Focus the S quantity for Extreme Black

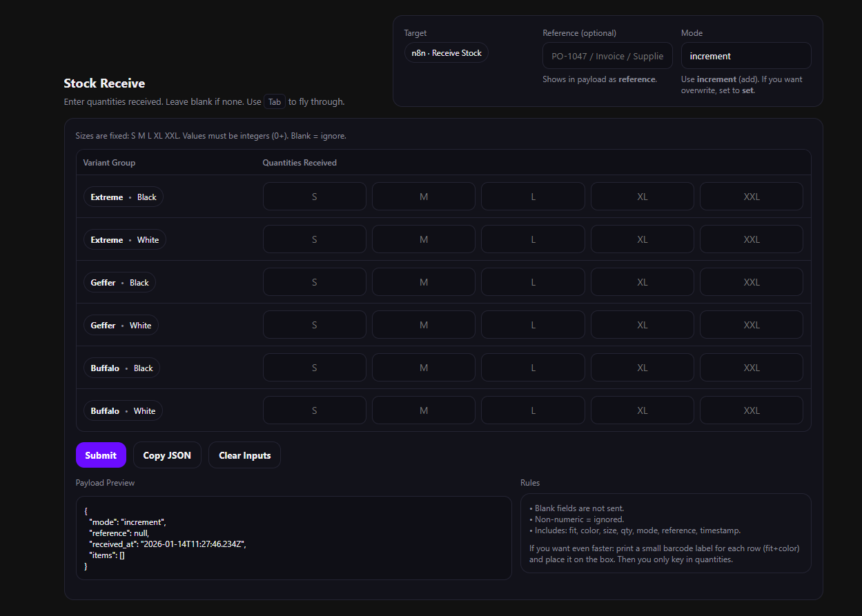(x=315, y=197)
